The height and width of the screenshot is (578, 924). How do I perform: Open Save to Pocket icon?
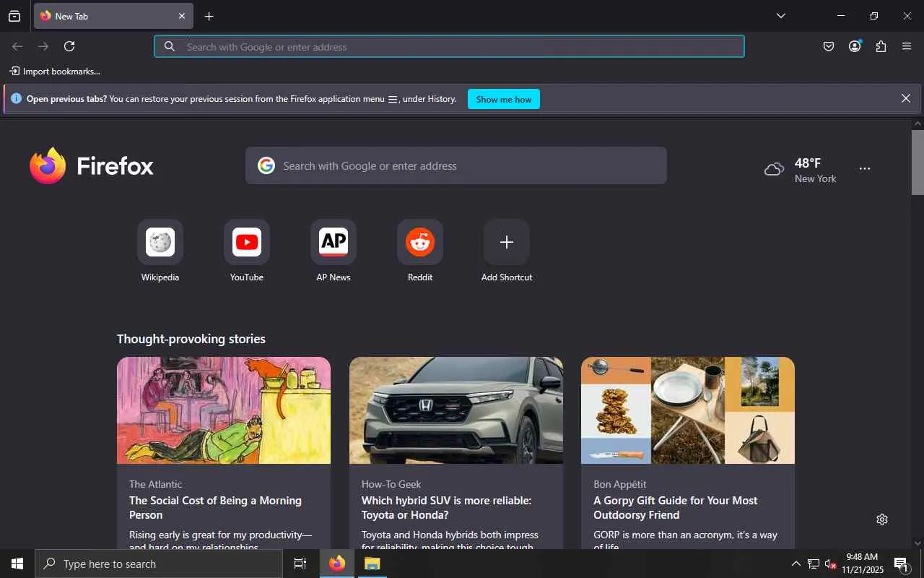tap(829, 46)
